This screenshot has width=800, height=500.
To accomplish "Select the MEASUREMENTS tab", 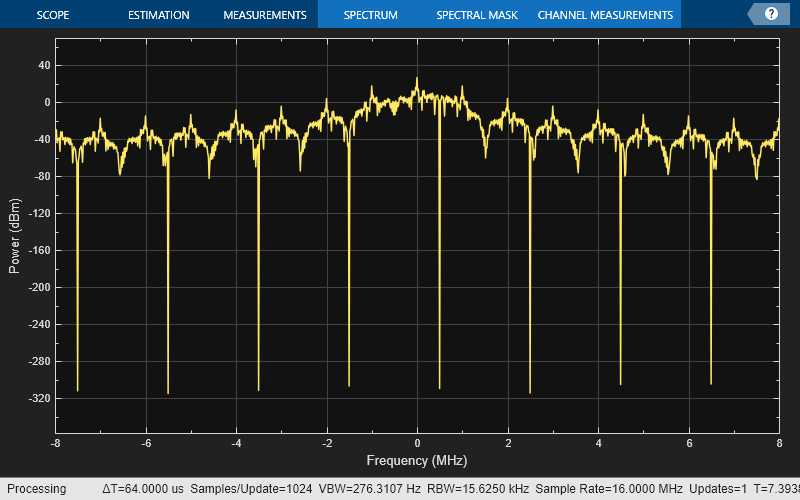I will (x=264, y=15).
